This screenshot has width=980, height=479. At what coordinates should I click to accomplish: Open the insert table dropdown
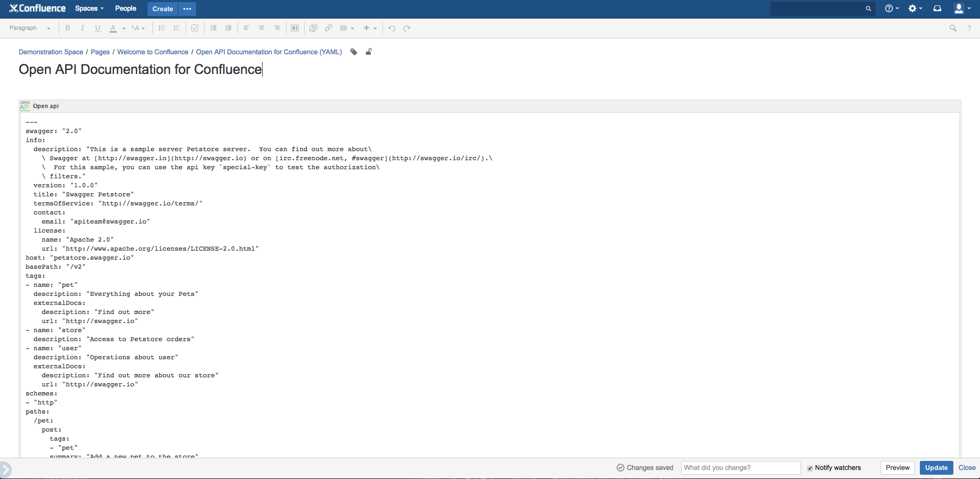click(x=347, y=28)
